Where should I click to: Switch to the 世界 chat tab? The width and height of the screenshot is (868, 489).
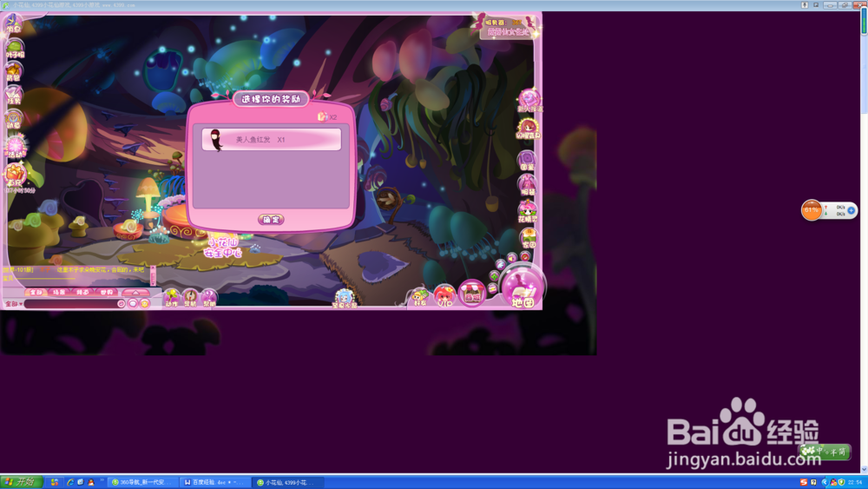tap(106, 292)
